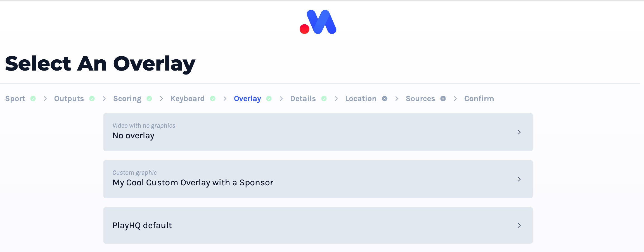This screenshot has height=252, width=644.
Task: Select the Overlay step label
Action: pyautogui.click(x=247, y=99)
